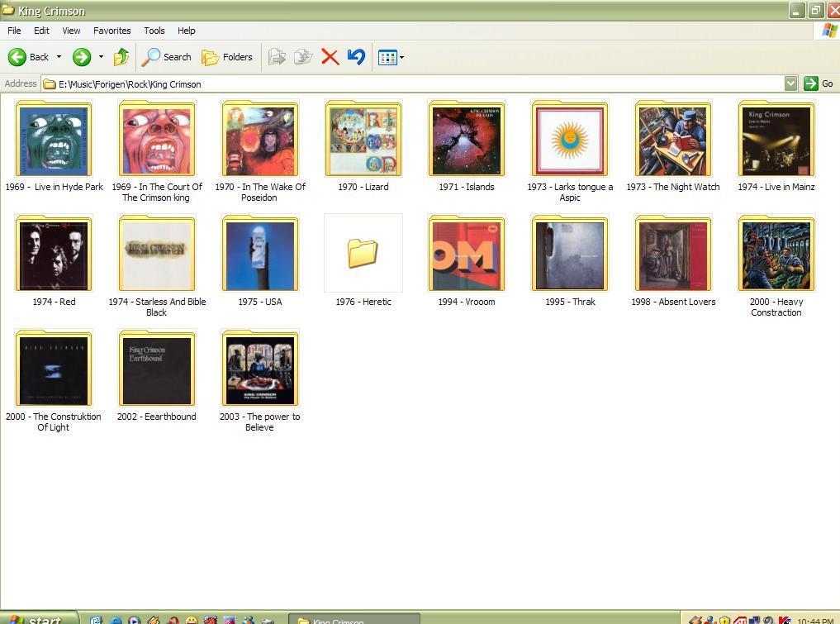Open the Favorites menu
840x624 pixels.
112,31
